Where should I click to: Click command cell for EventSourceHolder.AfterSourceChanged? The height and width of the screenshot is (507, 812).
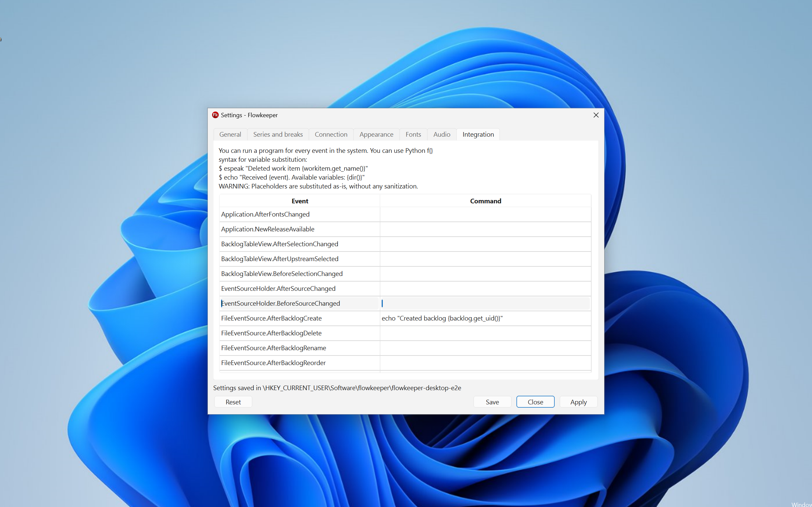pos(486,289)
